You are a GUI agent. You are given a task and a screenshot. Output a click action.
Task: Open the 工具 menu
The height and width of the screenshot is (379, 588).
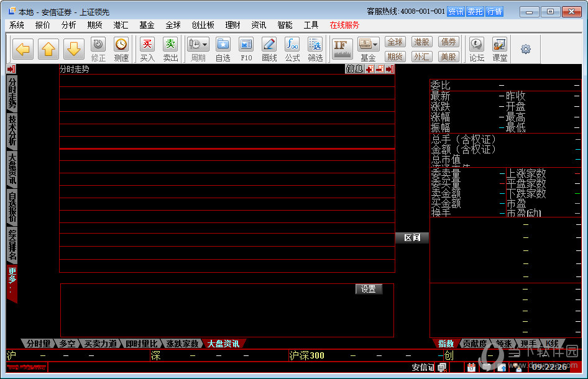coord(311,25)
